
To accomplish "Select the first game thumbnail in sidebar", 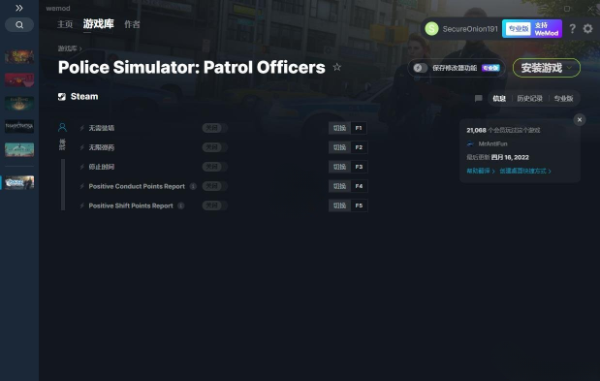I will 19,57.
